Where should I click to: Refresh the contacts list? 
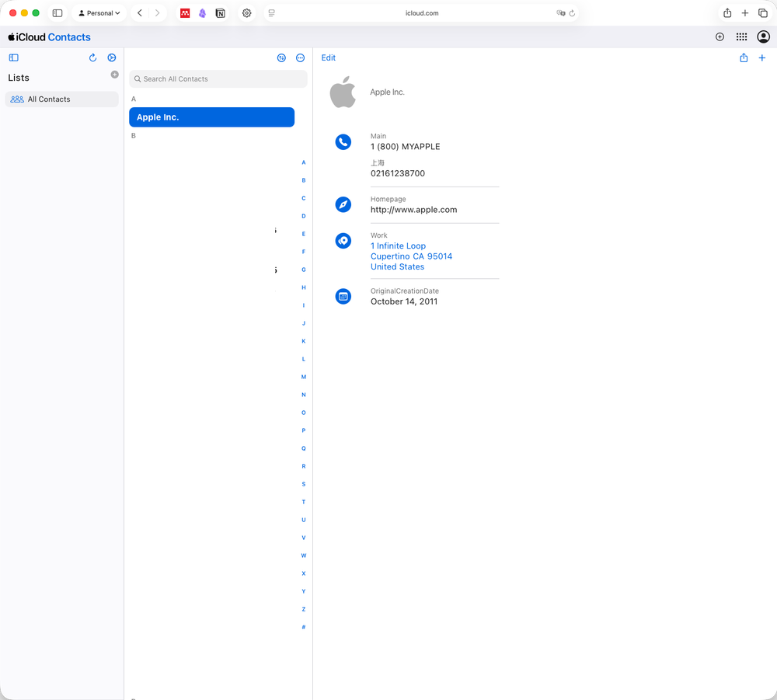[x=92, y=58]
